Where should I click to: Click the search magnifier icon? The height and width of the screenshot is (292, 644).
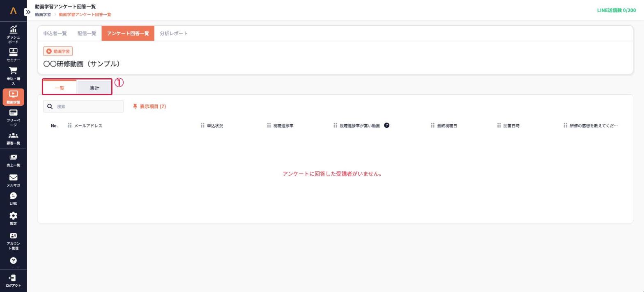[50, 107]
